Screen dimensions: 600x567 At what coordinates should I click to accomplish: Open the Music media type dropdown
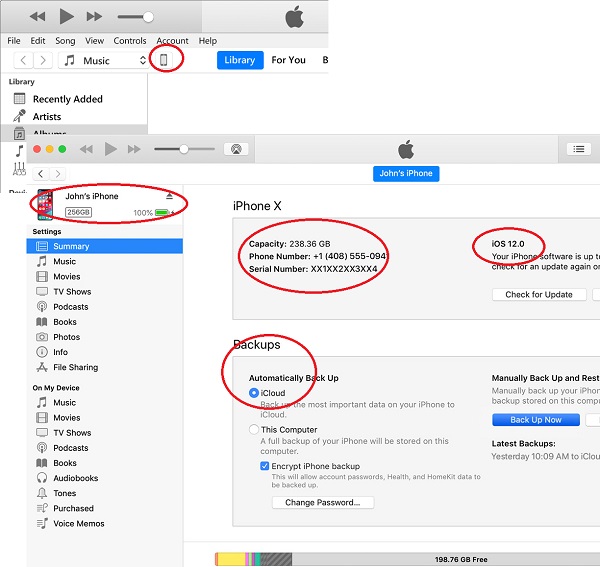click(x=104, y=60)
